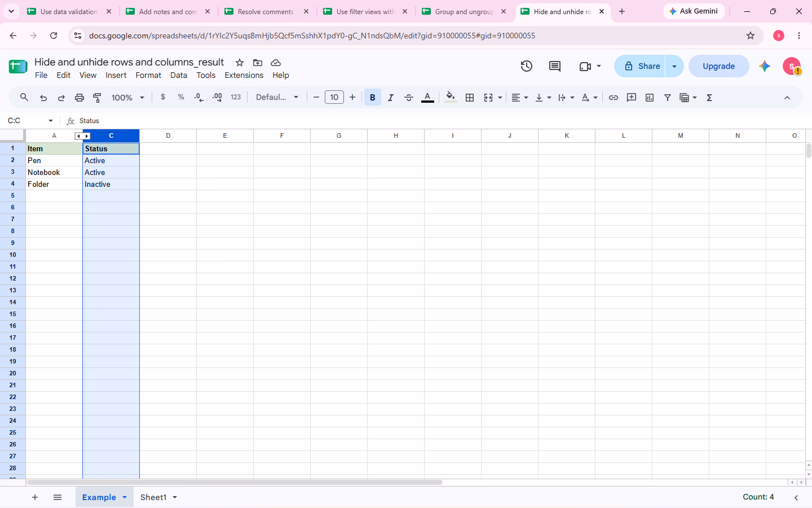The image size is (812, 508).
Task: Toggle bold formatting
Action: pyautogui.click(x=373, y=98)
